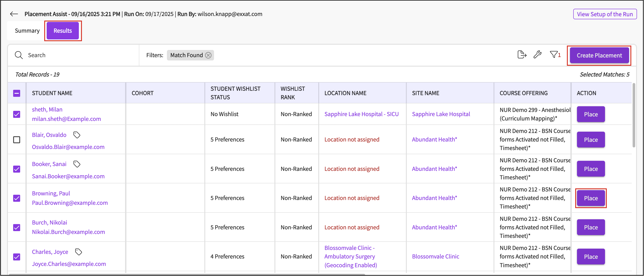This screenshot has height=276, width=644.
Task: Open the wrench settings icon
Action: coord(537,55)
